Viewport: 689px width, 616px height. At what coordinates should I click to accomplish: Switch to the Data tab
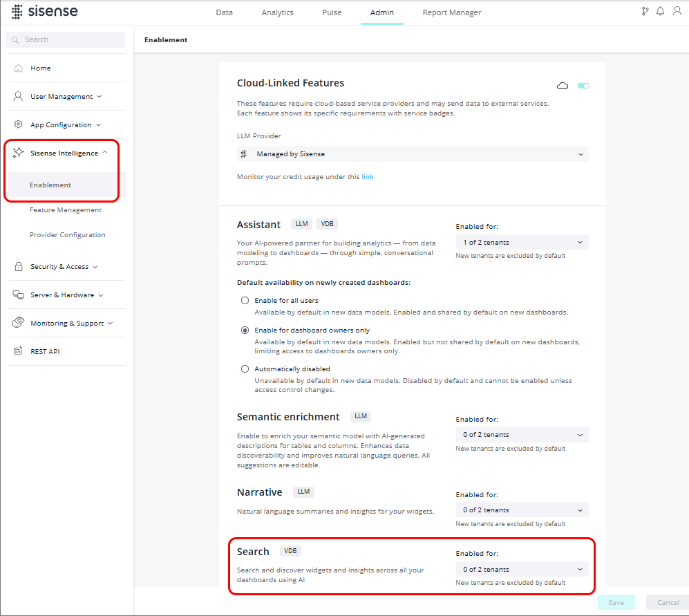(x=224, y=12)
